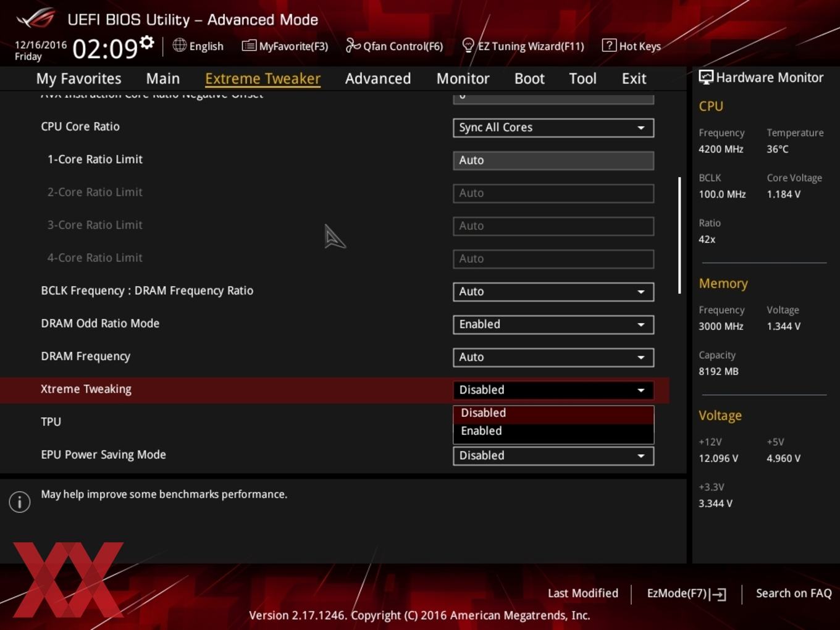Screen dimensions: 840x630
Task: Open BCLK Frequency : DRAM Frequency Ratio dropdown
Action: tap(553, 292)
